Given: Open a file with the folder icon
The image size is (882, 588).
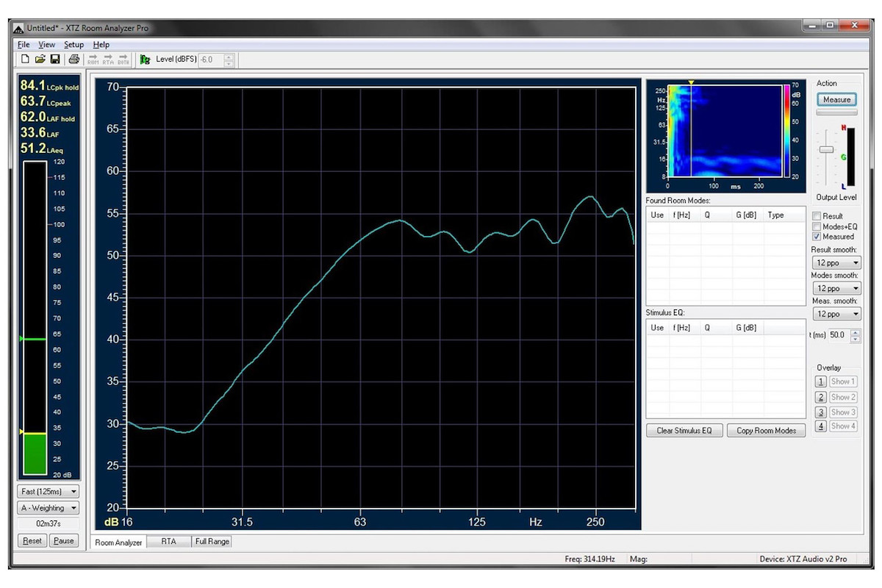Looking at the screenshot, I should click(x=40, y=60).
